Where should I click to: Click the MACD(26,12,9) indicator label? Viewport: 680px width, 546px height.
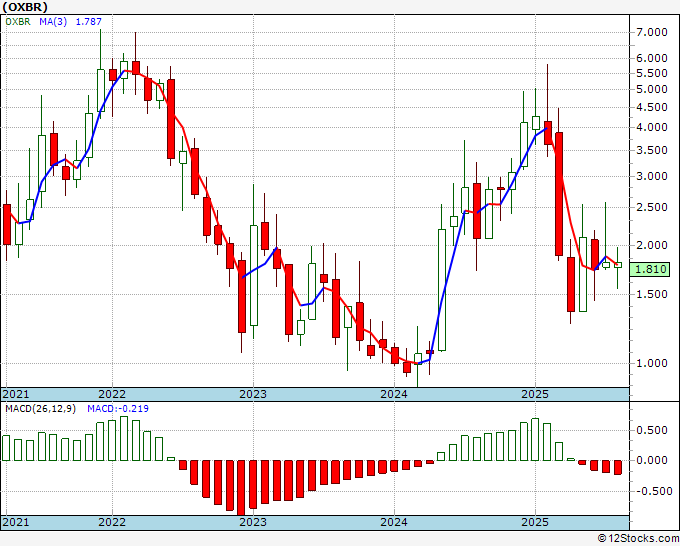coord(40,409)
